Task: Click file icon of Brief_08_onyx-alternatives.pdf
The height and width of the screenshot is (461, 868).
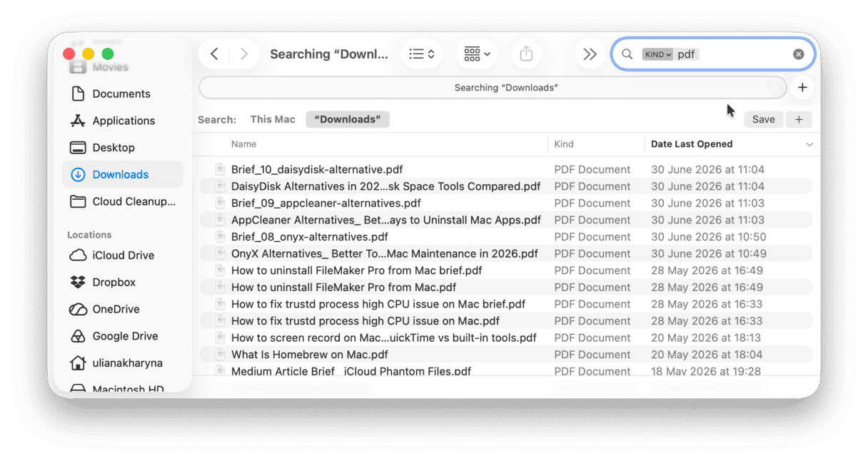Action: pyautogui.click(x=220, y=237)
